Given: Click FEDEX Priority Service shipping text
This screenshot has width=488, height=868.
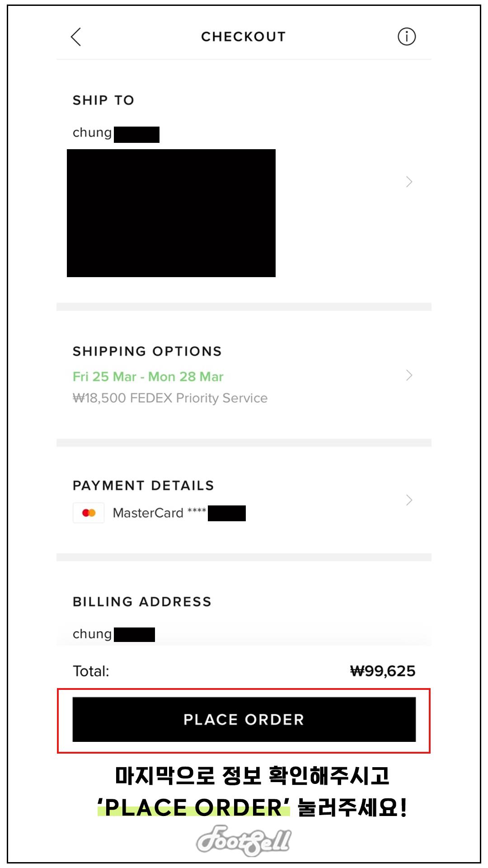Looking at the screenshot, I should coord(170,398).
